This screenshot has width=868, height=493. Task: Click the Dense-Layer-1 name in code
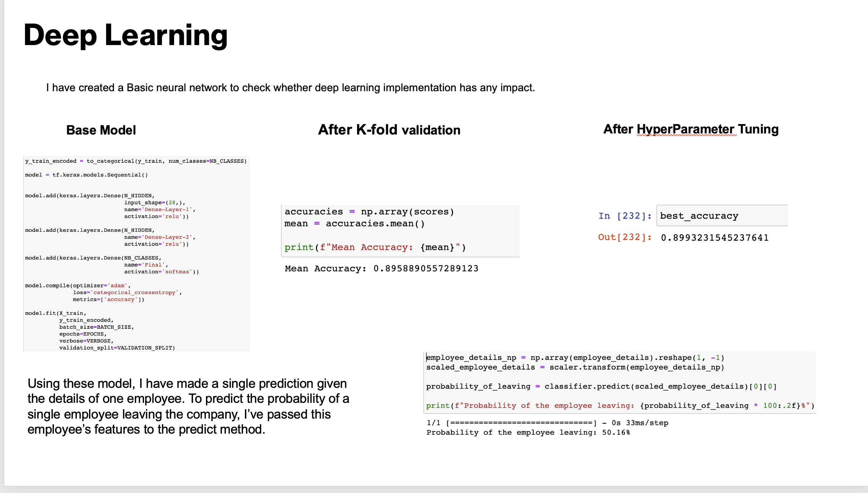[167, 209]
